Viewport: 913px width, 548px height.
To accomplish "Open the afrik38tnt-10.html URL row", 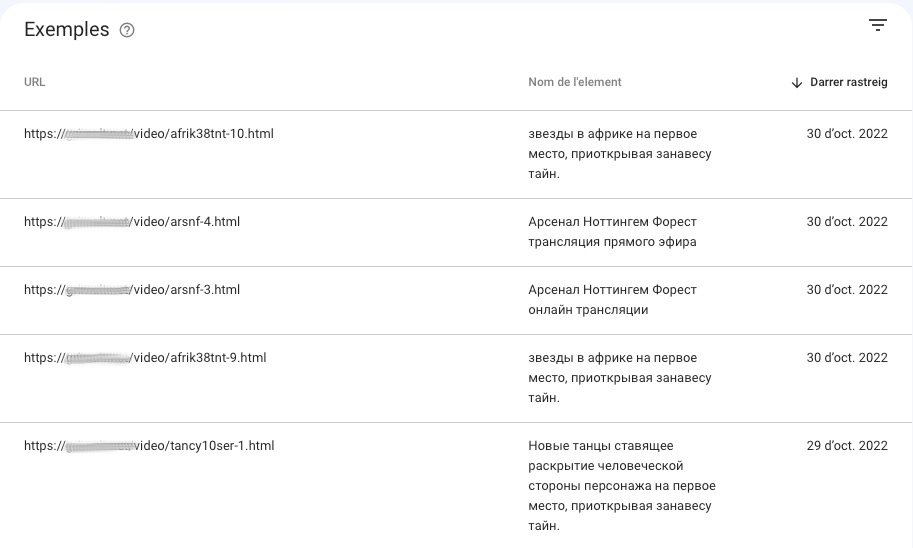I will pos(149,134).
